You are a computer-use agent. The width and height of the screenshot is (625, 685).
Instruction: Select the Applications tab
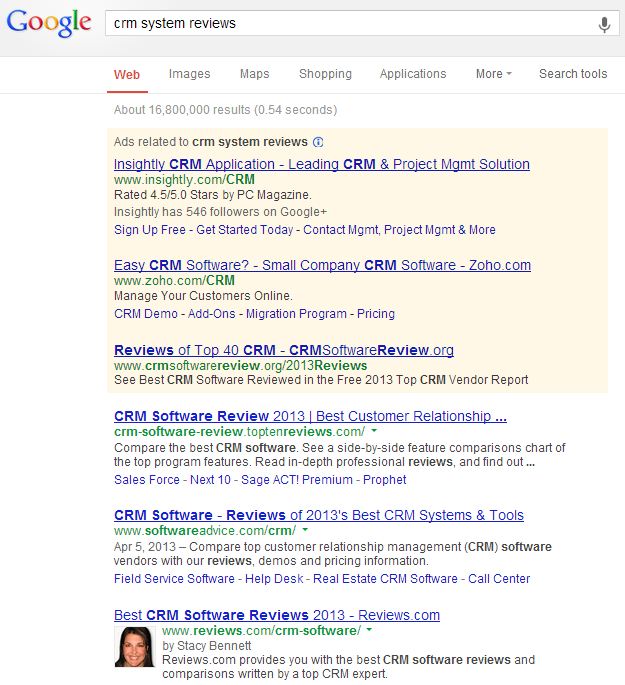click(413, 74)
